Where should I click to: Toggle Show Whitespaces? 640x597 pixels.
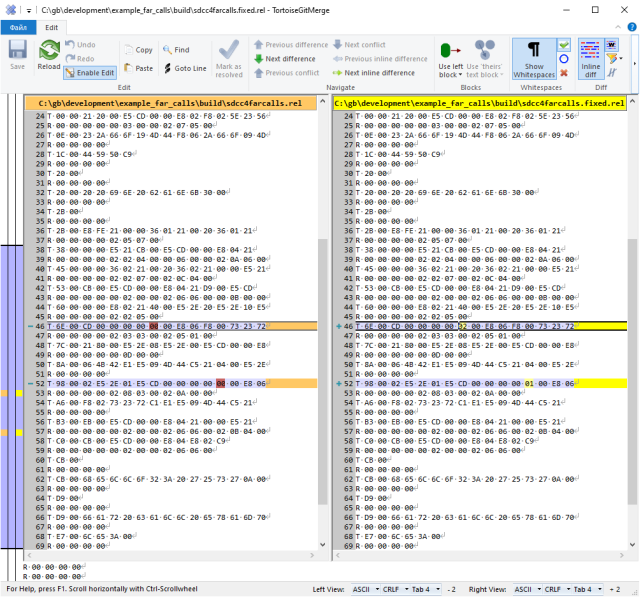click(x=534, y=59)
